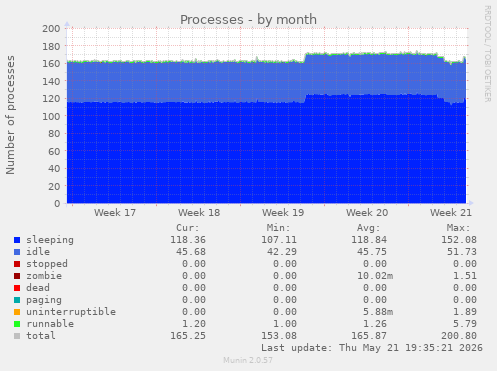
Task: Click zombie maximum value 1.51
Action: pos(465,276)
